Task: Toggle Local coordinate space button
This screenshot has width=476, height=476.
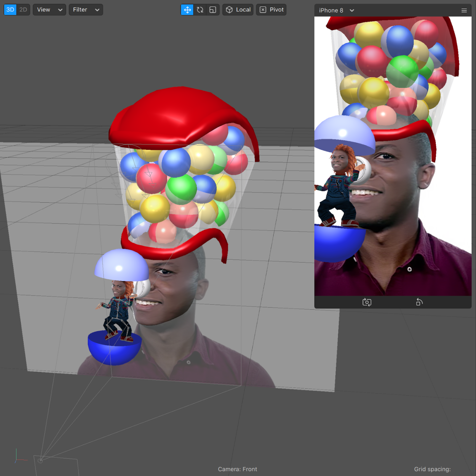Action: click(238, 10)
